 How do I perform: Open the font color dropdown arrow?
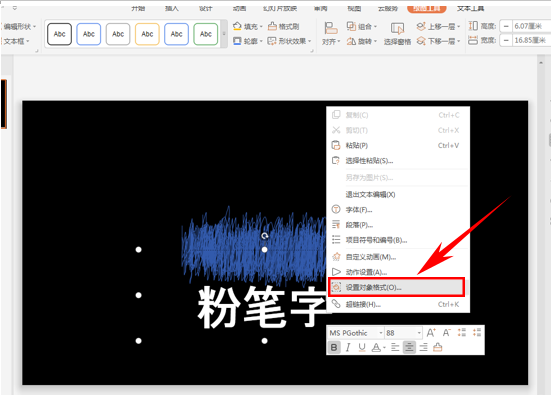384,348
